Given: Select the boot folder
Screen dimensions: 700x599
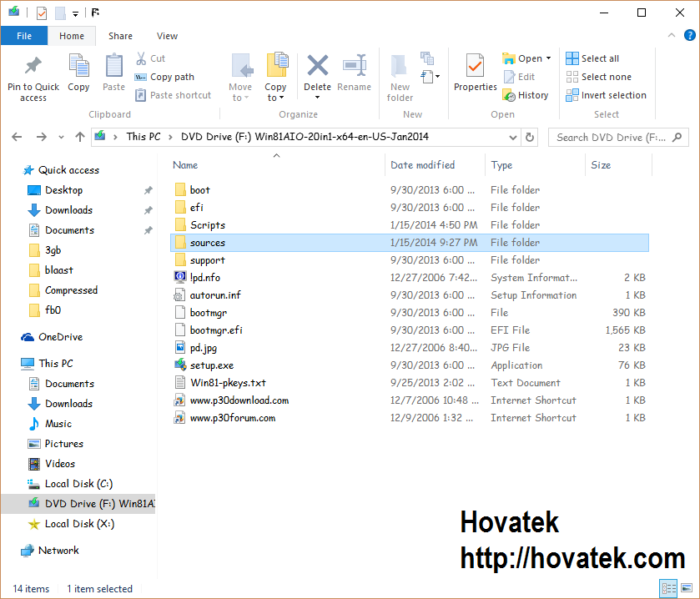Looking at the screenshot, I should 410,190.
